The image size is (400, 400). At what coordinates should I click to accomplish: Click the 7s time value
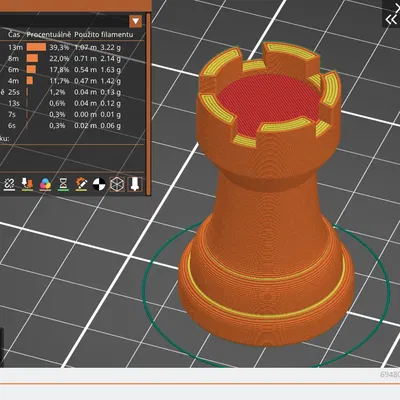click(x=12, y=114)
